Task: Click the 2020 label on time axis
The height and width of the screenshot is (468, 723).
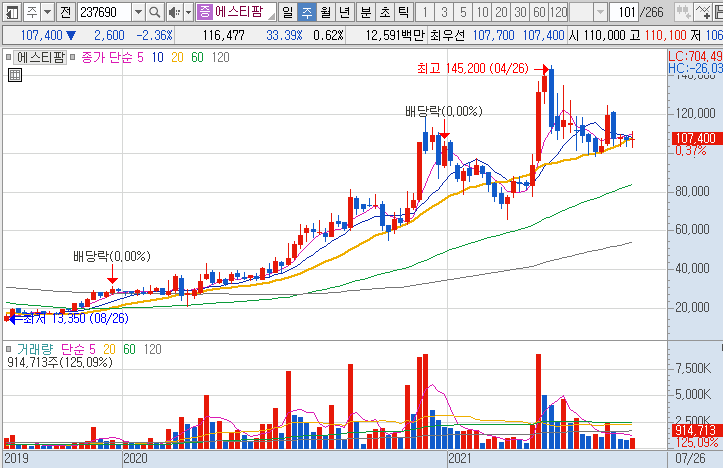Action: point(136,459)
